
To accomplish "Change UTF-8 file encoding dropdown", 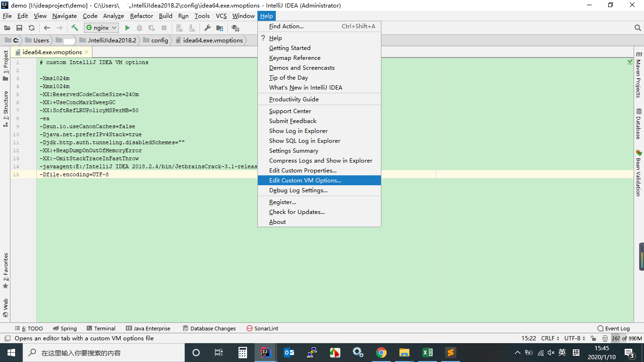I will (575, 338).
